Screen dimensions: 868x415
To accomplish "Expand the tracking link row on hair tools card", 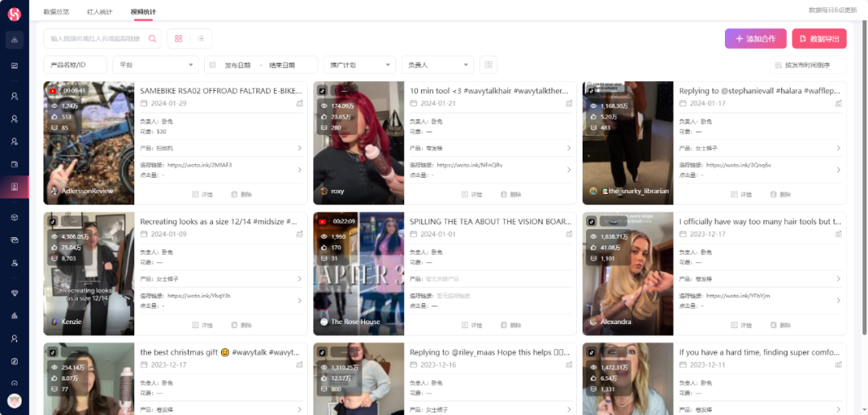I will (838, 300).
